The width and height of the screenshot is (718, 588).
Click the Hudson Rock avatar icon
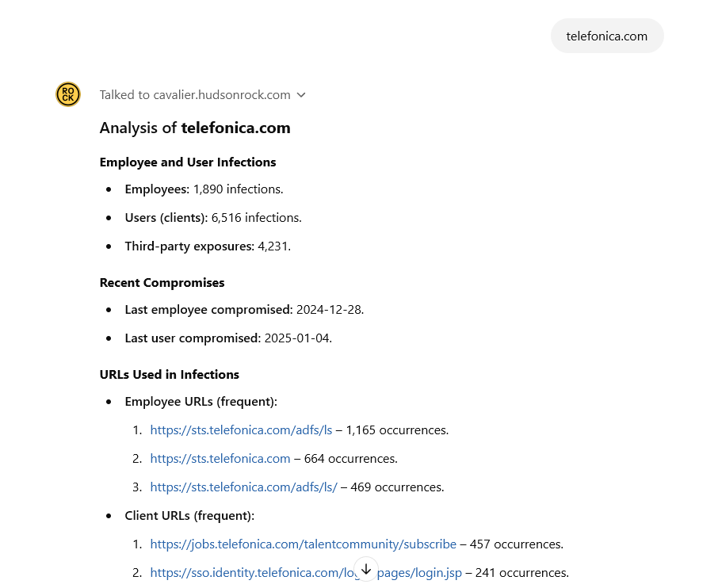tap(68, 94)
